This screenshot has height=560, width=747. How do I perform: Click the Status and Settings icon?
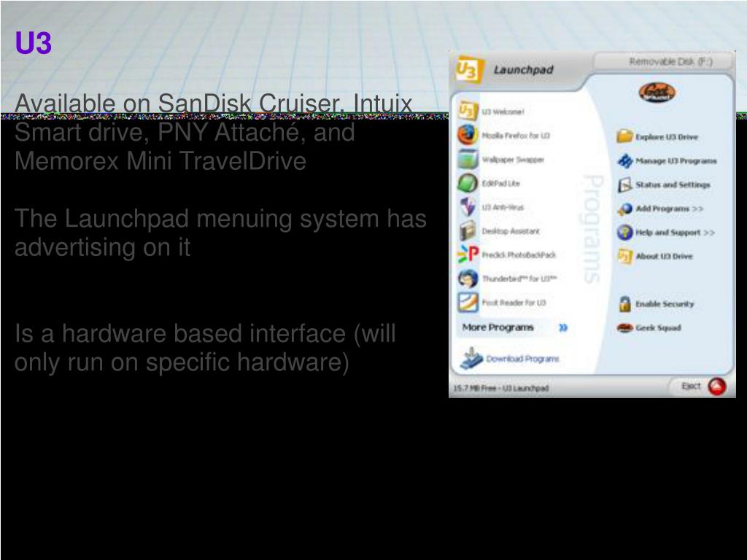click(x=624, y=184)
